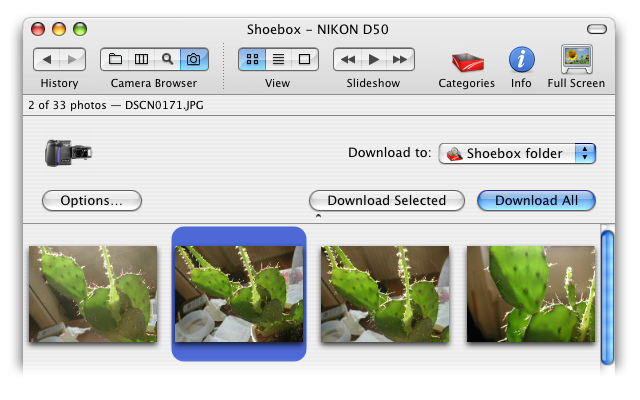Viewport: 640px width, 400px height.
Task: Show photo Info
Action: pyautogui.click(x=521, y=60)
